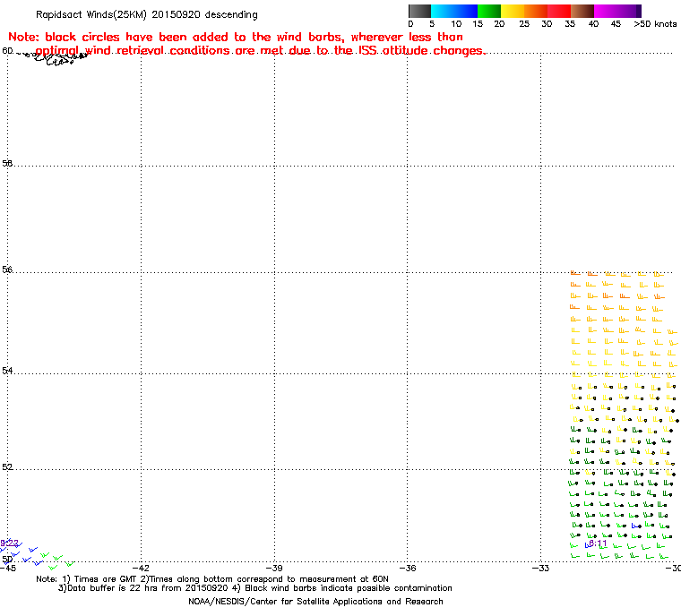Click the latitude label '52'

[x=7, y=467]
